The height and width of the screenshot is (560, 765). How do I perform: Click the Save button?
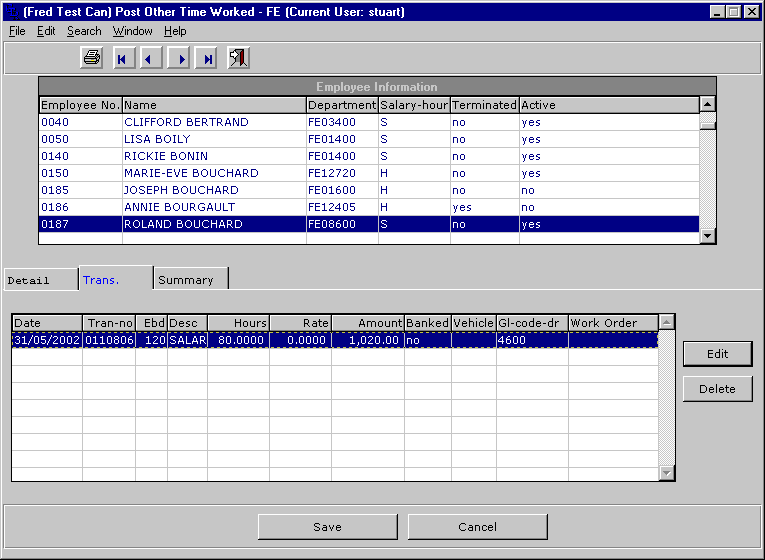click(x=327, y=527)
